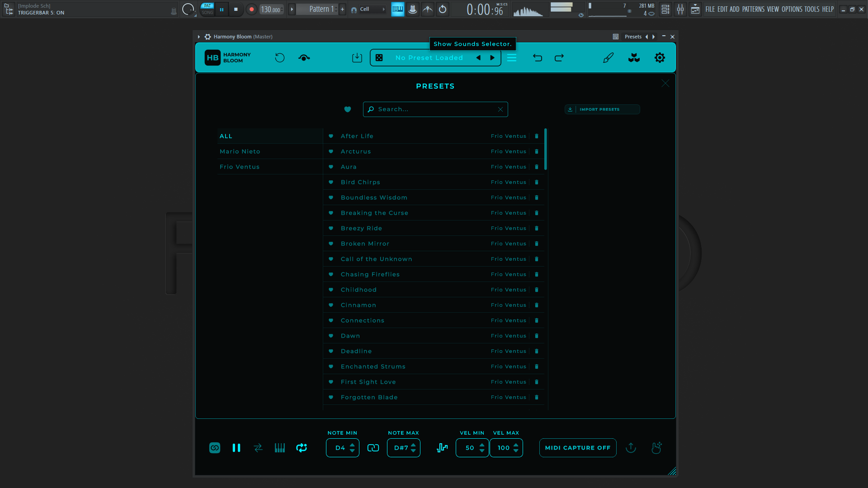Viewport: 868px width, 488px height.
Task: Increase the Note Min stepper
Action: tap(352, 445)
